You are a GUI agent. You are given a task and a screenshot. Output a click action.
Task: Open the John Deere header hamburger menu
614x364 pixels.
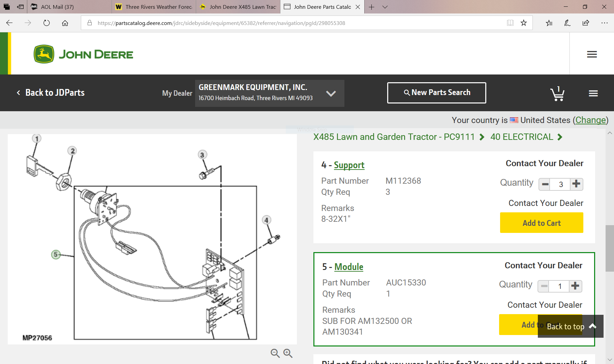pyautogui.click(x=592, y=54)
